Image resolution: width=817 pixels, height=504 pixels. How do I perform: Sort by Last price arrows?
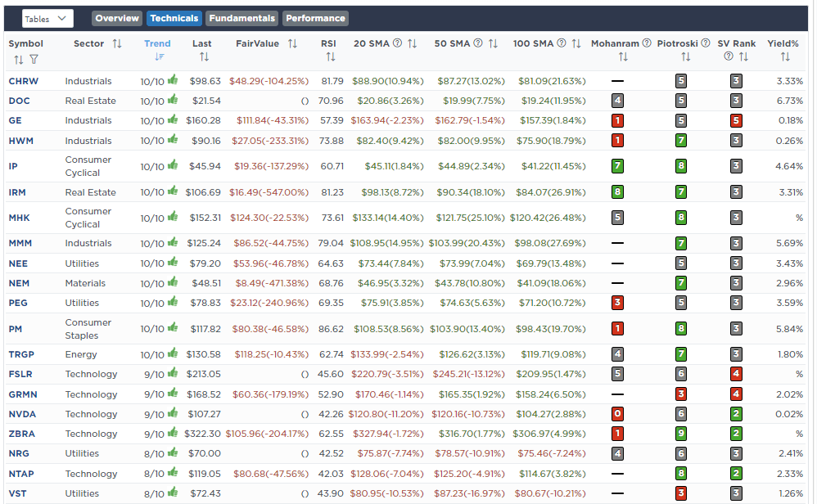pyautogui.click(x=204, y=56)
